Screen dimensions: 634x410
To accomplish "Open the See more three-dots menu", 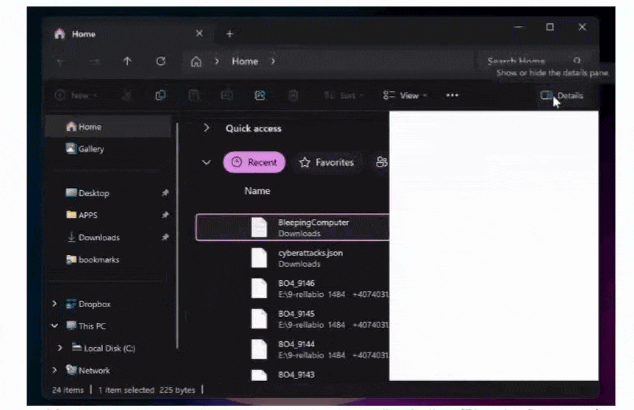I will pos(452,96).
